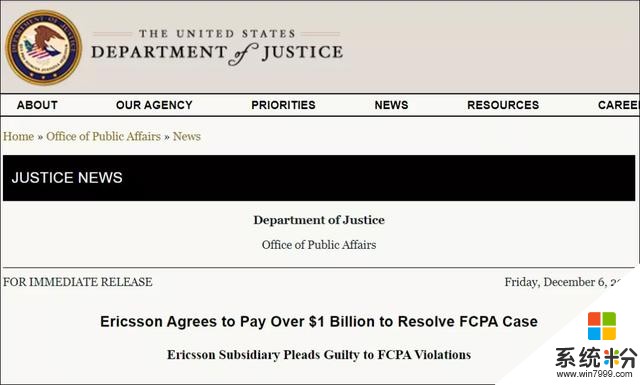Click the www.win7999.com watermark URL

(594, 374)
